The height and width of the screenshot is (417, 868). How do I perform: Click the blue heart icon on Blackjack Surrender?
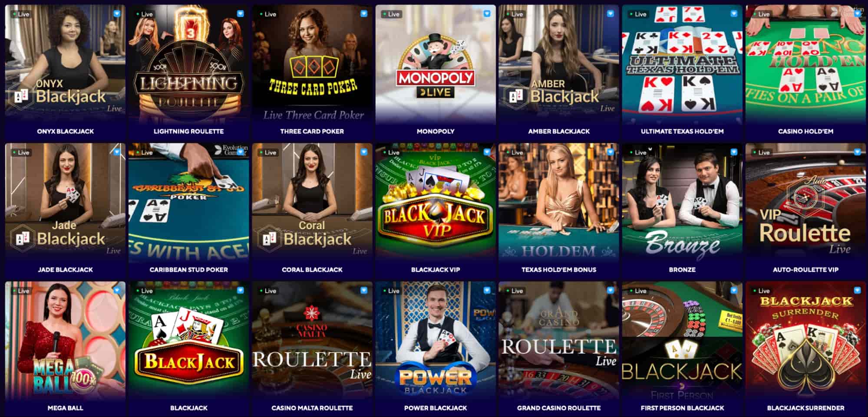pos(857,290)
